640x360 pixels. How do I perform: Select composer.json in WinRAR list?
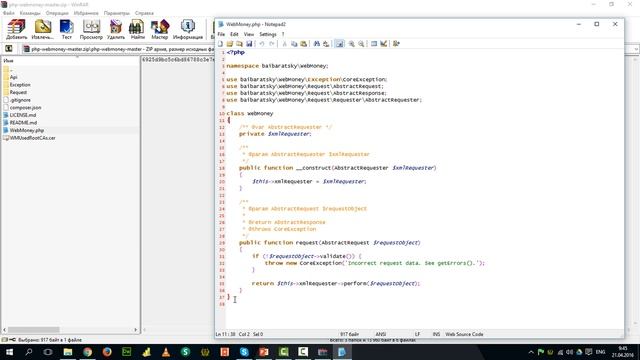tap(25, 108)
